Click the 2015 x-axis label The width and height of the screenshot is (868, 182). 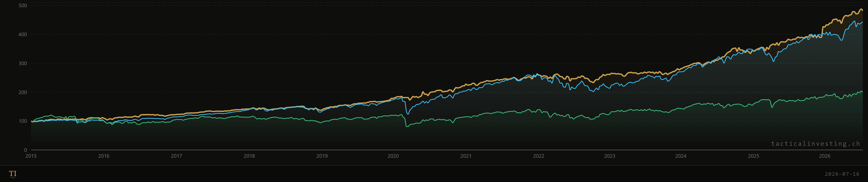coord(31,156)
